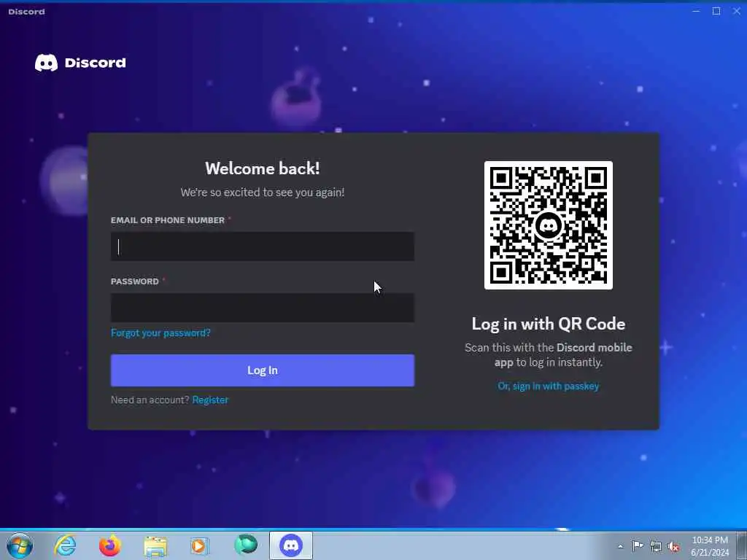Open the green globe taskbar app
The width and height of the screenshot is (747, 560).
point(246,545)
